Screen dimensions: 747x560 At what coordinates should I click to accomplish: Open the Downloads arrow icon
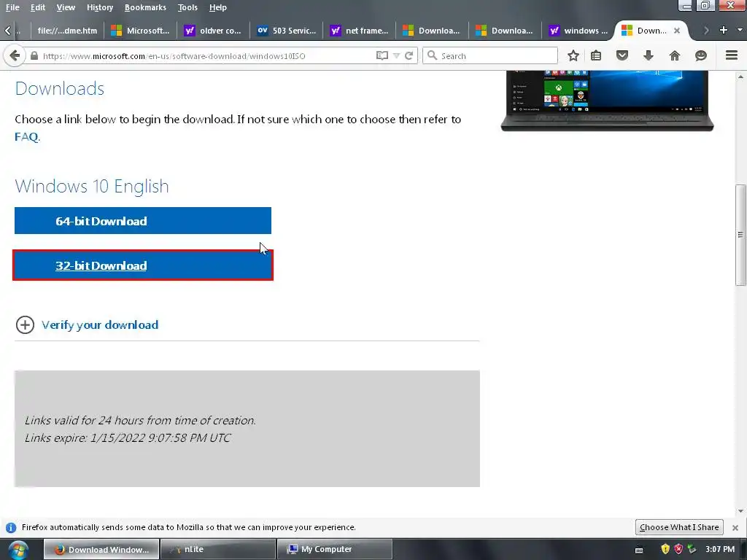[649, 55]
